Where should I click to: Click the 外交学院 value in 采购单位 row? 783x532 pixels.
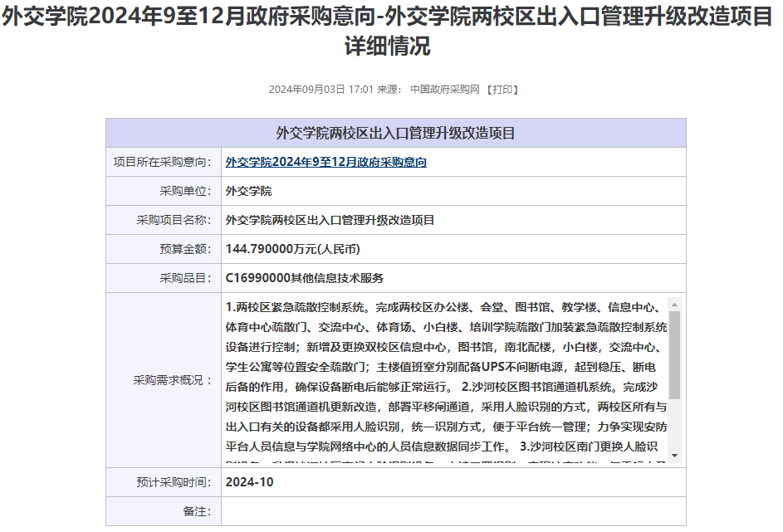[x=248, y=191]
